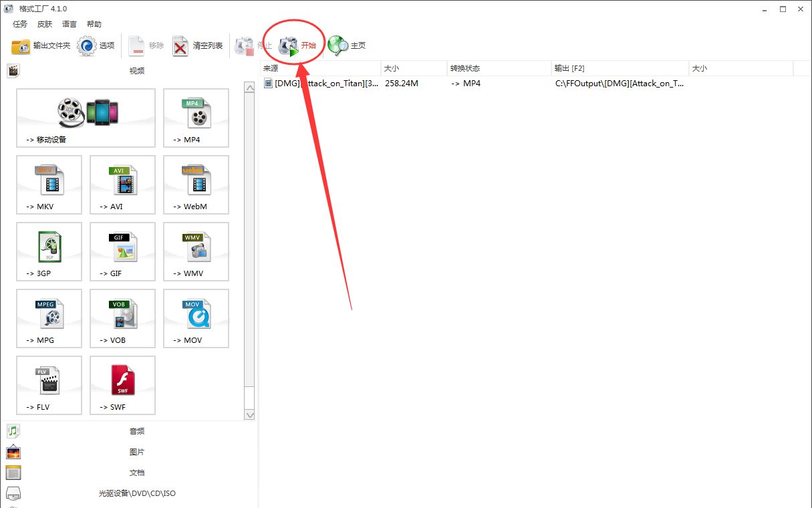This screenshot has height=508, width=812.
Task: Go to 主页 homepage
Action: click(x=348, y=45)
